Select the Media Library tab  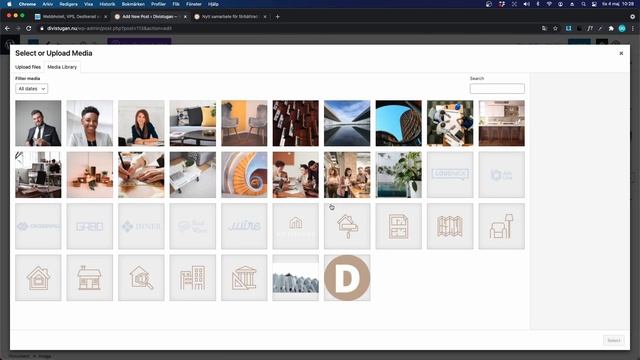(x=62, y=67)
